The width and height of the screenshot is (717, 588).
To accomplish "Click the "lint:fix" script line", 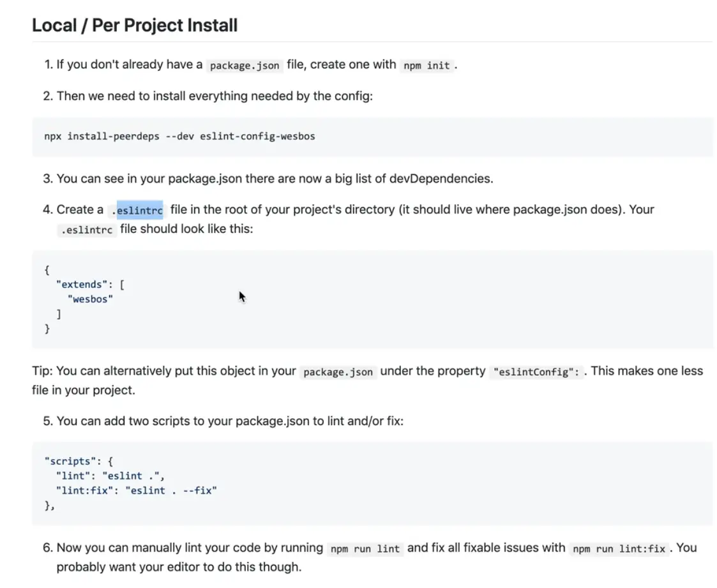I will click(136, 490).
